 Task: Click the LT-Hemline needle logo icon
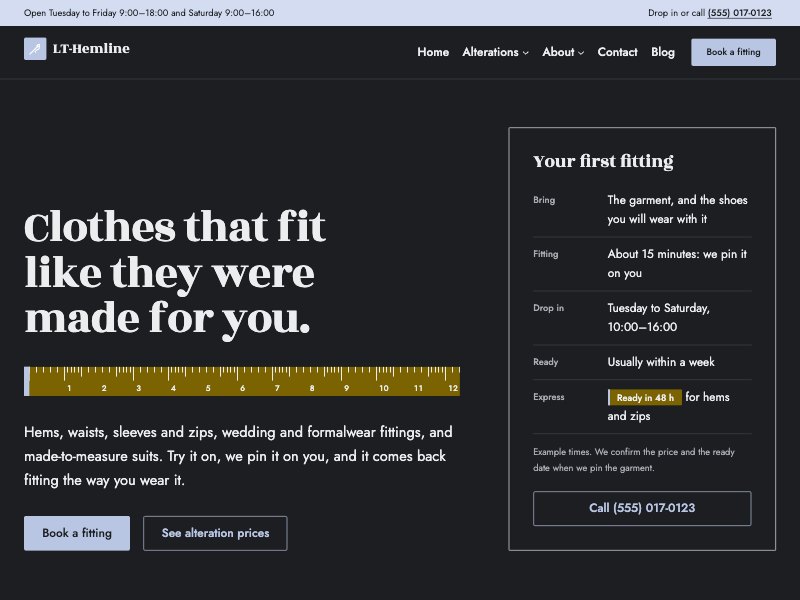click(x=35, y=48)
